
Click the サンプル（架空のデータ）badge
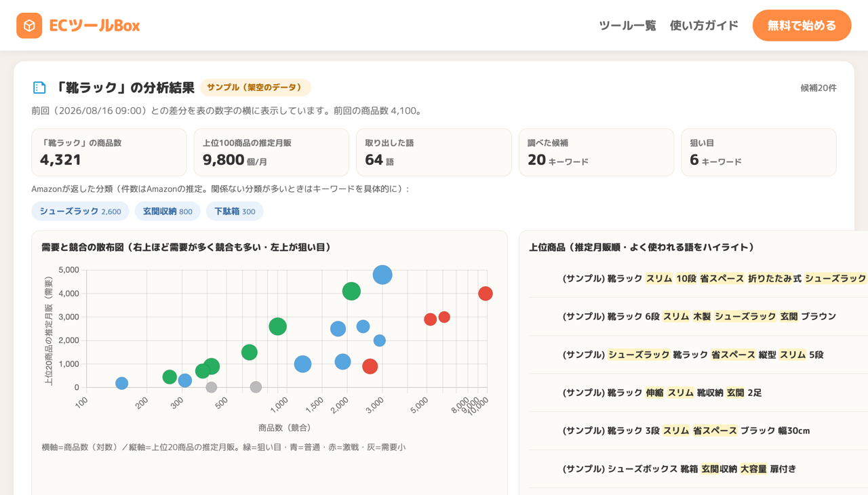pos(255,87)
